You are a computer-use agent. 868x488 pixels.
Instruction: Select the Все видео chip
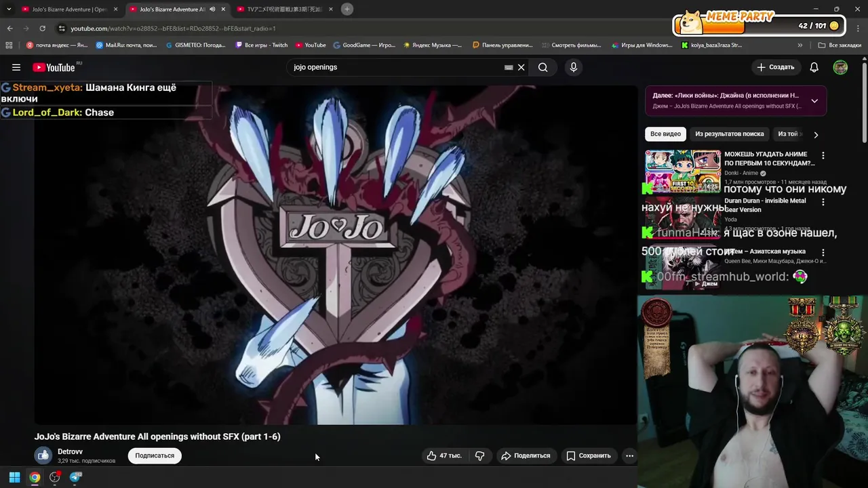click(x=665, y=134)
